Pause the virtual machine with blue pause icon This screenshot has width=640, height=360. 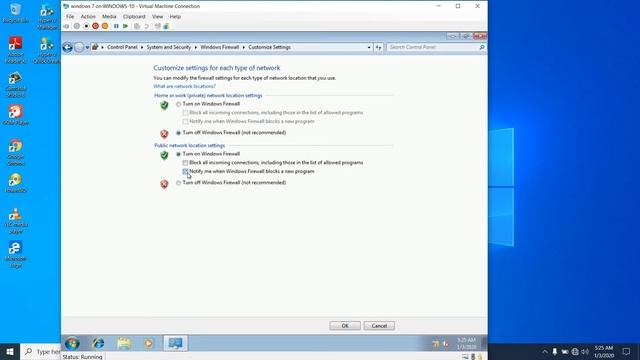(116, 26)
